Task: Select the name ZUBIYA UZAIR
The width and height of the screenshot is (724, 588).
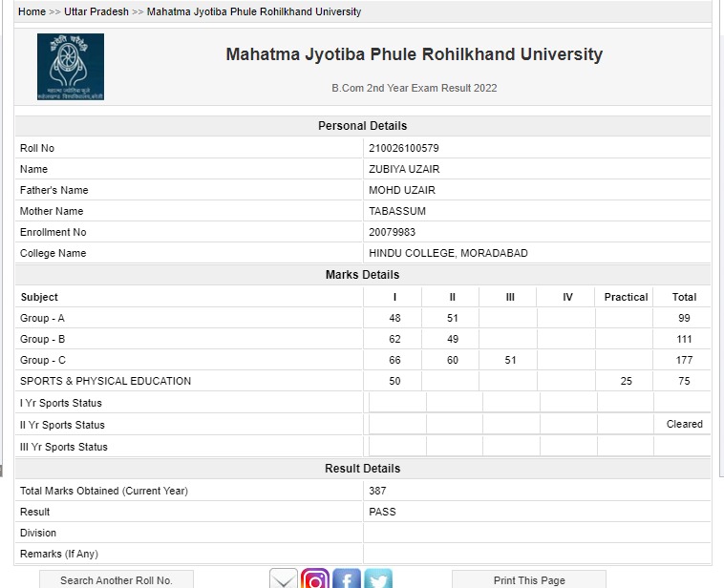Action: 404,169
